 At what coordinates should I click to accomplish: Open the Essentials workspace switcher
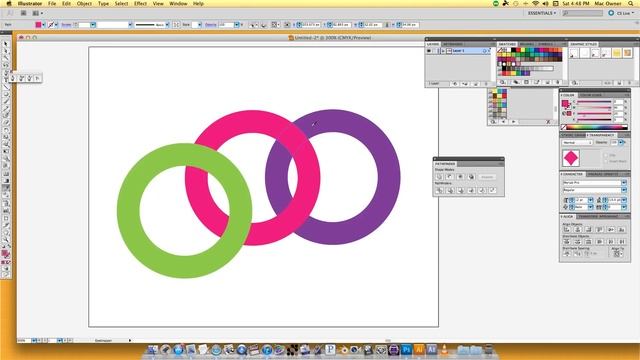(x=542, y=13)
